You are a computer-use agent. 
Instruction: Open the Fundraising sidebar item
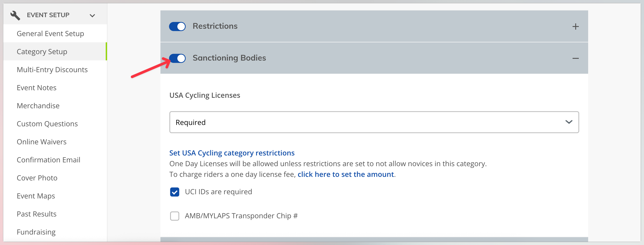36,232
